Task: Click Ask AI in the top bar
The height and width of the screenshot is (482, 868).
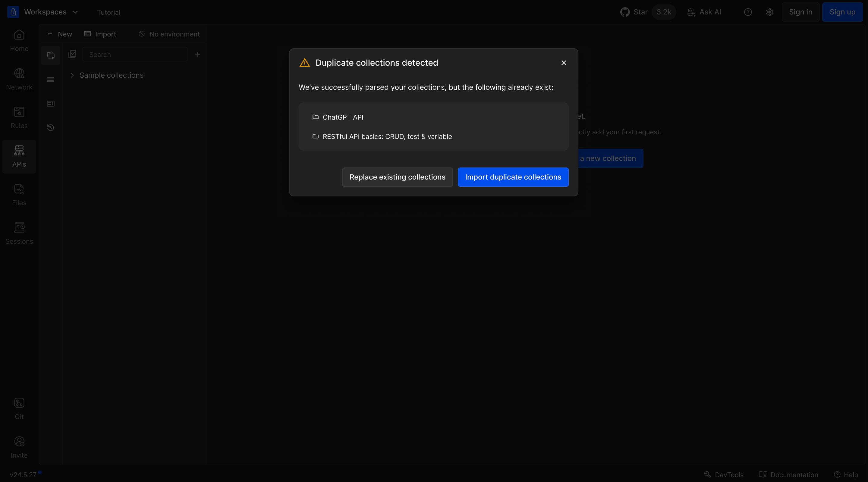Action: pyautogui.click(x=704, y=12)
